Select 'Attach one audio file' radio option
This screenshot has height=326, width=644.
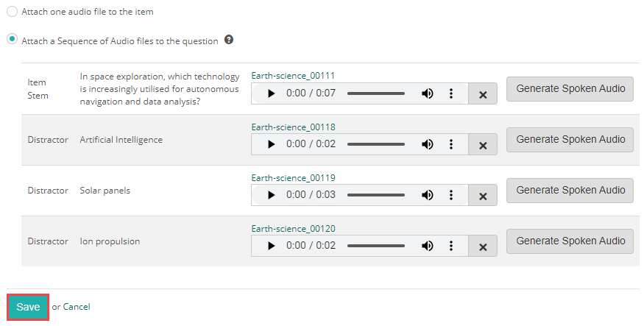pos(13,13)
